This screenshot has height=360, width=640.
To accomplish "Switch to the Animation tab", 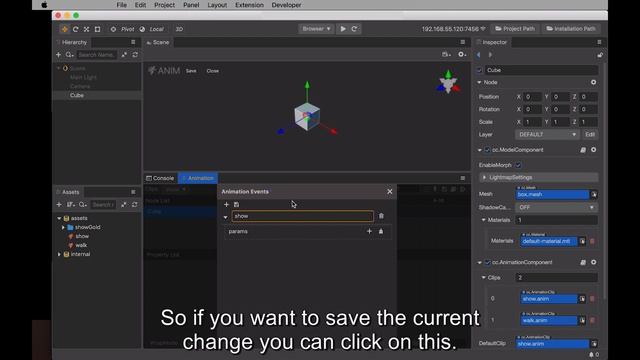I will (198, 178).
